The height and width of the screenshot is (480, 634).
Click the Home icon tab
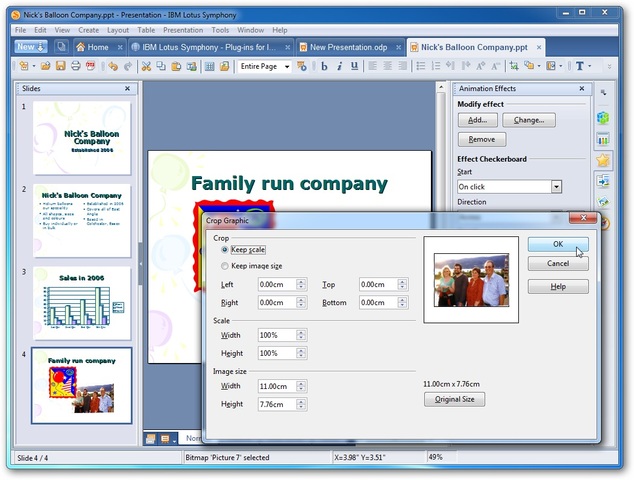(x=90, y=47)
